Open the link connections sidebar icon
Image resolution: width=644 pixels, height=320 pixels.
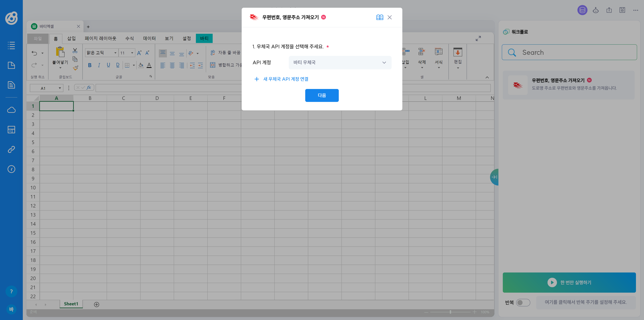point(11,149)
